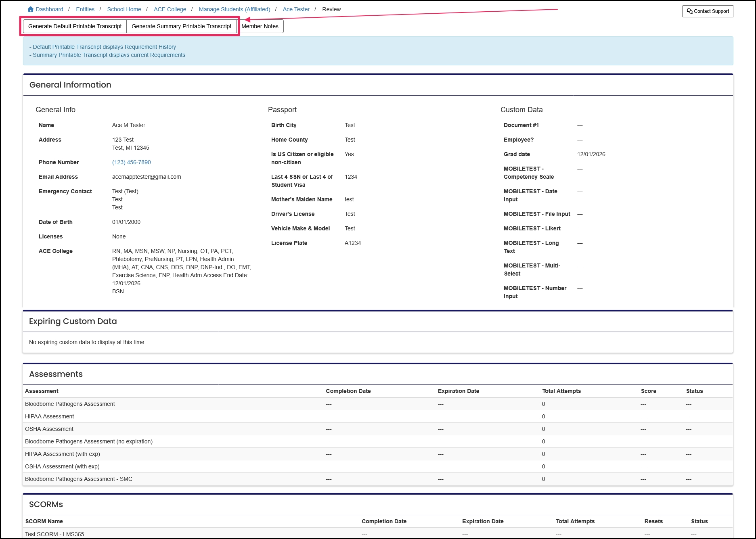The width and height of the screenshot is (756, 539).
Task: Click the Expiring Custom Data heading
Action: 73,321
